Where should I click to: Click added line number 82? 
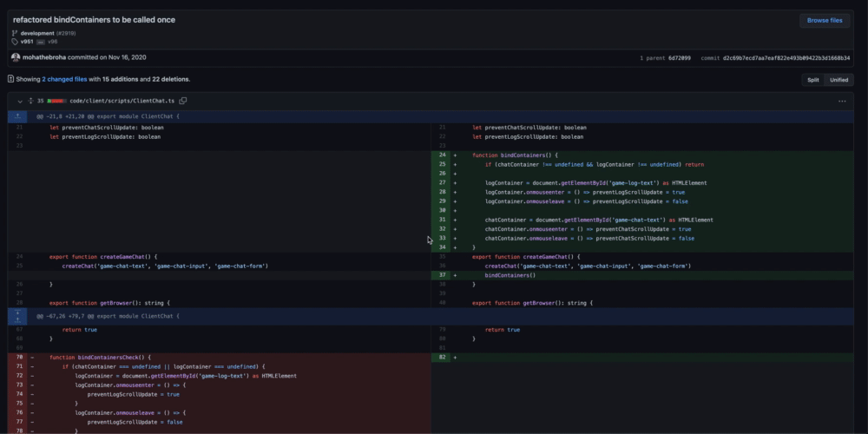[x=442, y=358]
